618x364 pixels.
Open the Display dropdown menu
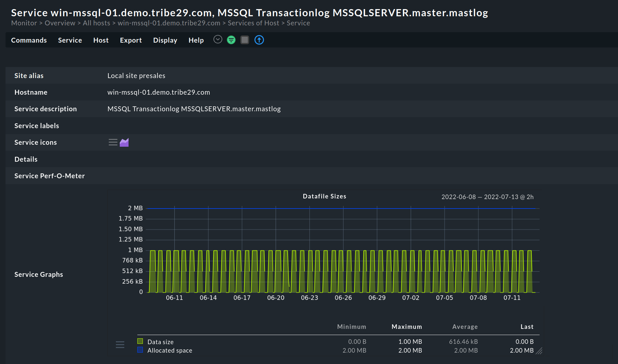[165, 40]
